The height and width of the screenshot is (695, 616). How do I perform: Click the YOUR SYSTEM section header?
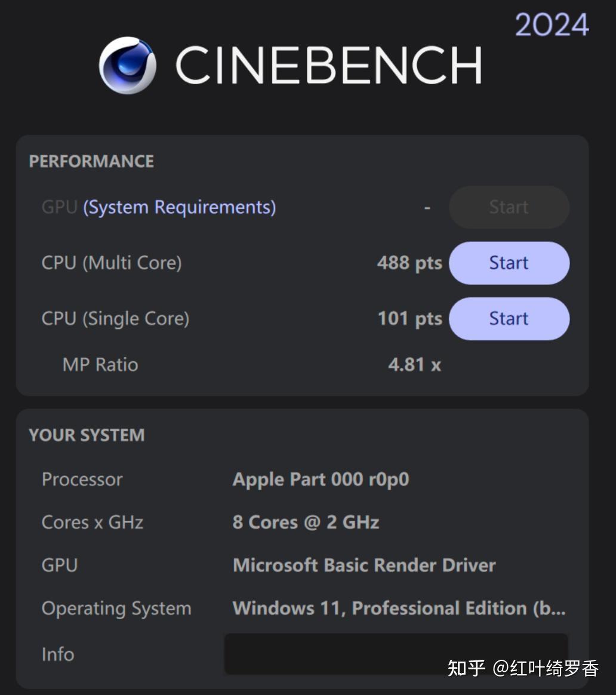pyautogui.click(x=86, y=435)
